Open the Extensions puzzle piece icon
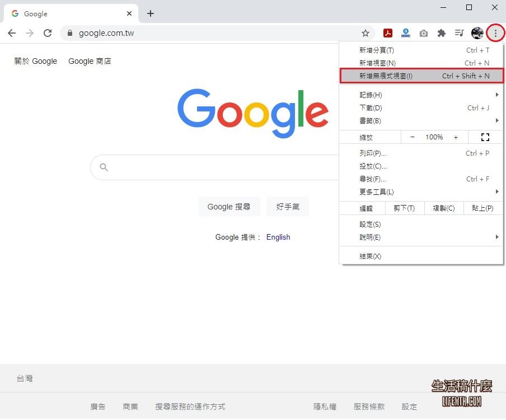The height and width of the screenshot is (420, 506). pyautogui.click(x=442, y=33)
